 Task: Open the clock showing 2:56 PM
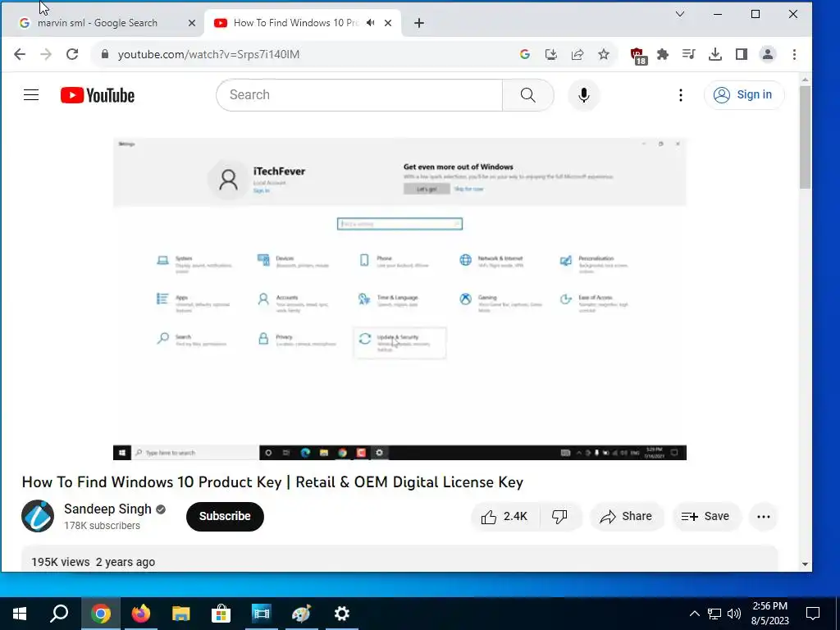(769, 614)
